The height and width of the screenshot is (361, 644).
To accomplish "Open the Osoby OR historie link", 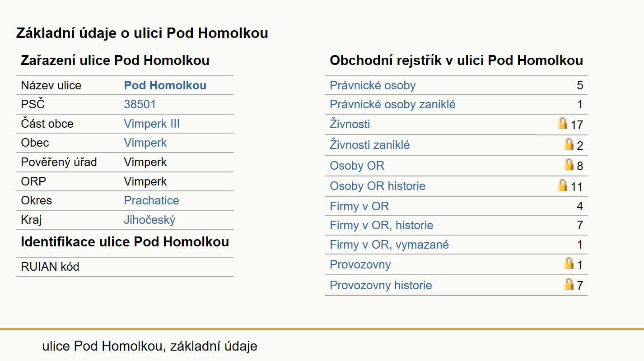I will tap(378, 186).
